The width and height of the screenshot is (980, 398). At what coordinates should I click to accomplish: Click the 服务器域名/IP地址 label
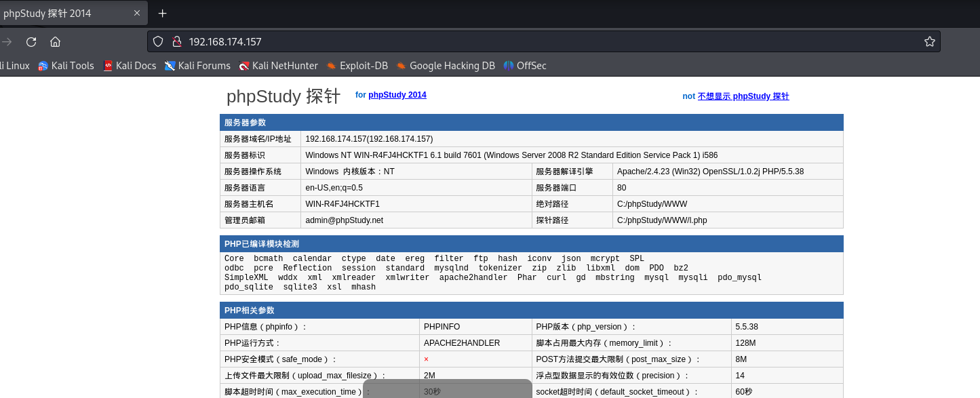point(258,139)
